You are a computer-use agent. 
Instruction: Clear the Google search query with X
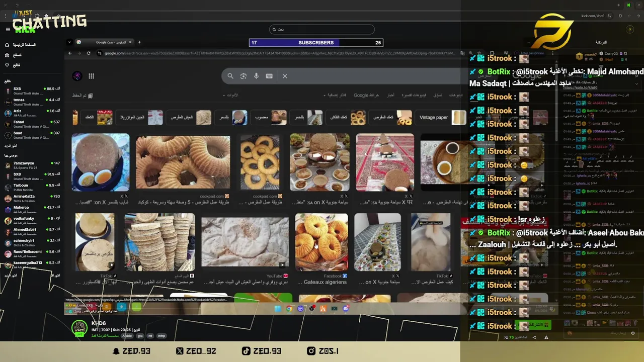[x=285, y=76]
